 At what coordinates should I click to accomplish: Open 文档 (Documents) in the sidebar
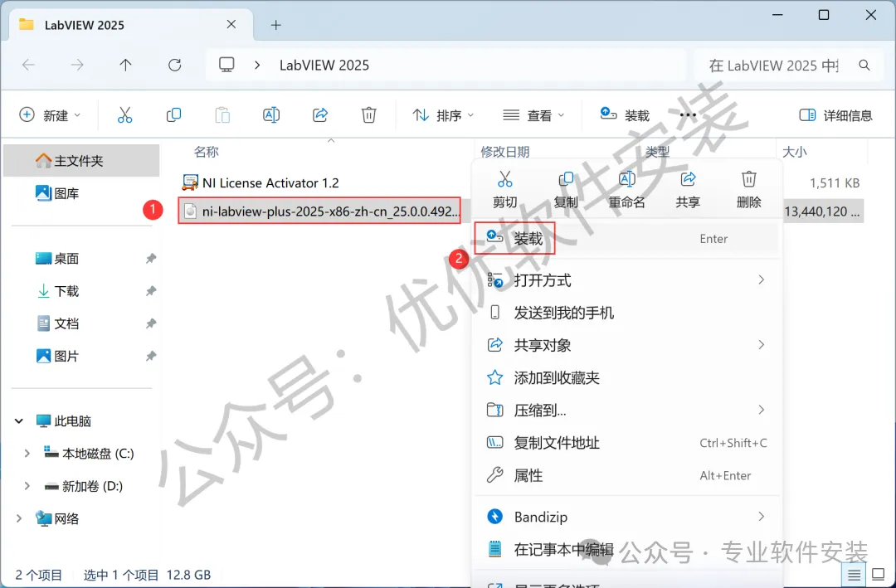(57, 323)
